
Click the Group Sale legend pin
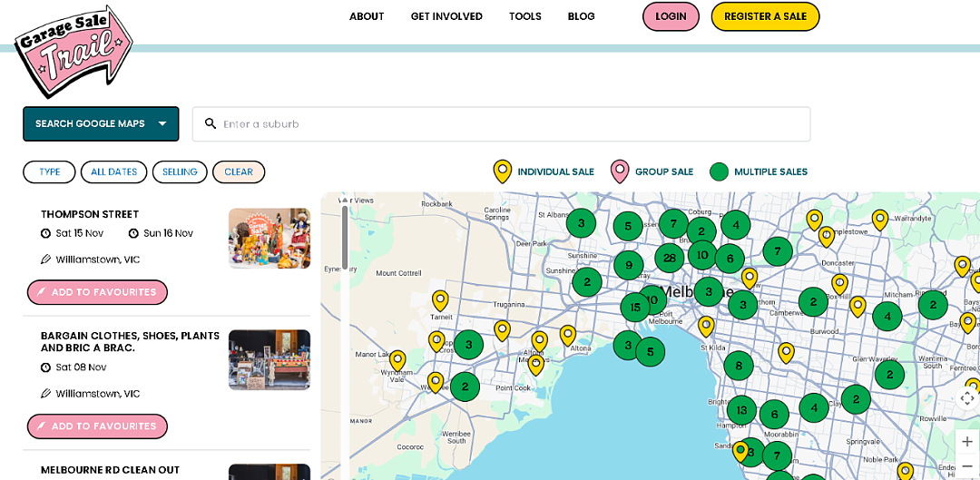[x=620, y=171]
